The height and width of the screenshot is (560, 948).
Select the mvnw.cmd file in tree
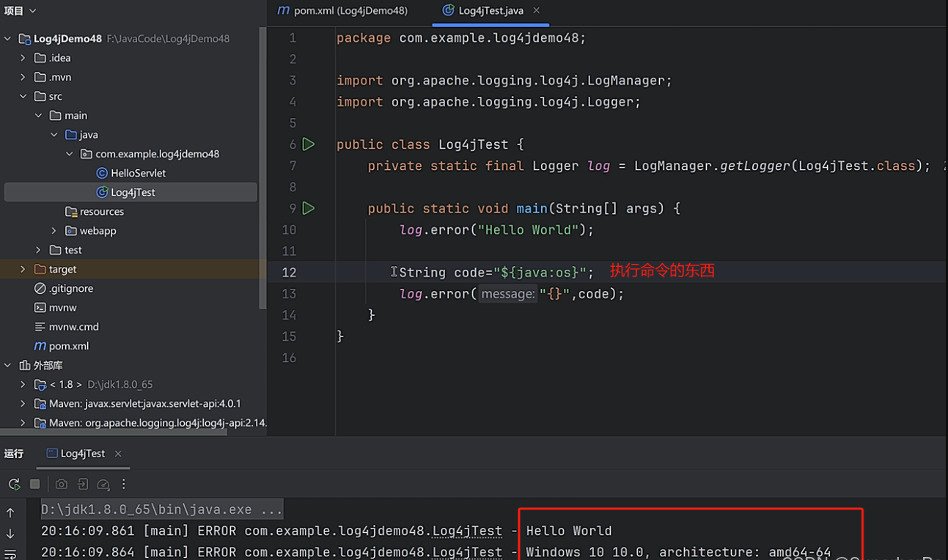73,327
